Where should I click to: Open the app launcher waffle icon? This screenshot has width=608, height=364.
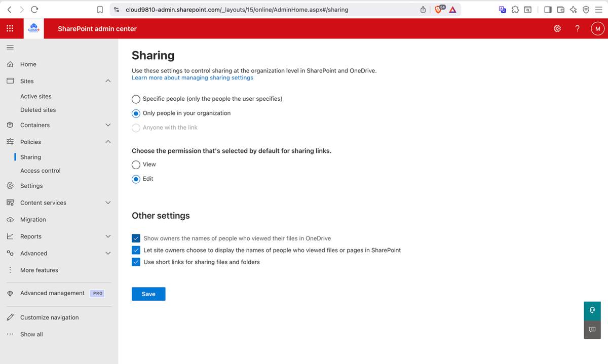(x=10, y=29)
